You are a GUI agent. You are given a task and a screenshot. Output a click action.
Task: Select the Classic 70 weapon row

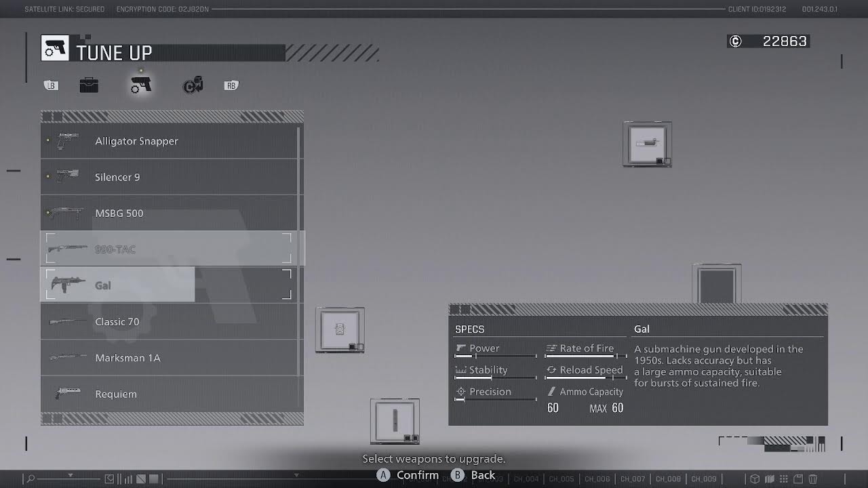[x=169, y=321]
